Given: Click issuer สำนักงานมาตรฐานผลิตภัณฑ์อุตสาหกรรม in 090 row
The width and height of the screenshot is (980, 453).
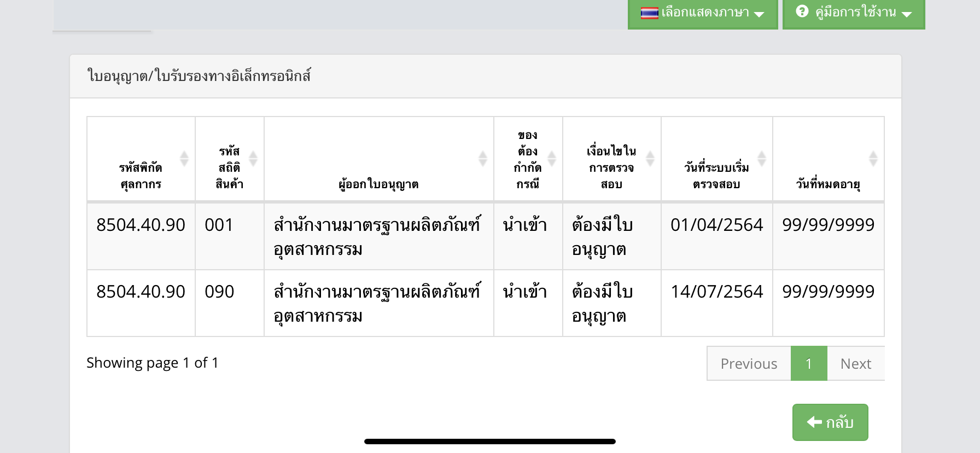Looking at the screenshot, I should click(x=377, y=304).
